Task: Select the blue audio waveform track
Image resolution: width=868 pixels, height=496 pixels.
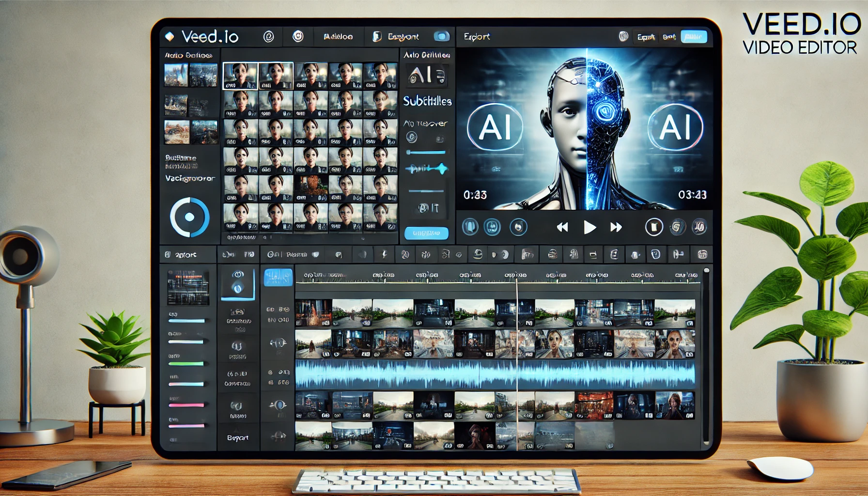Action: click(495, 374)
